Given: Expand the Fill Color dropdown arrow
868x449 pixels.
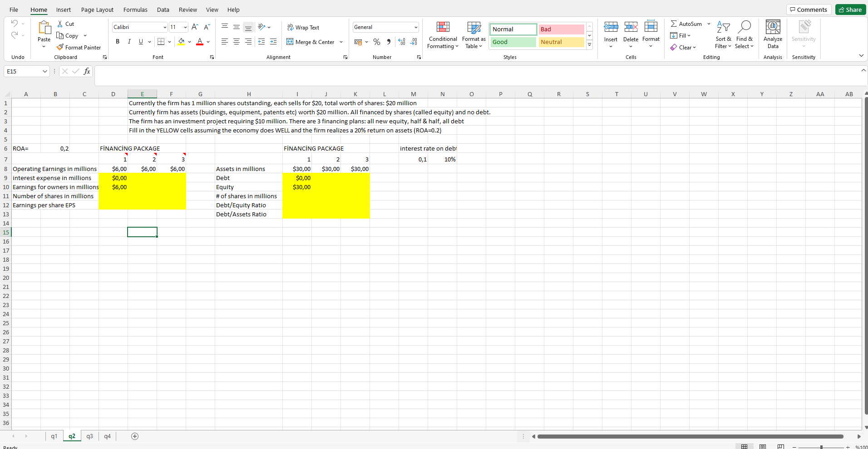Looking at the screenshot, I should coord(190,42).
